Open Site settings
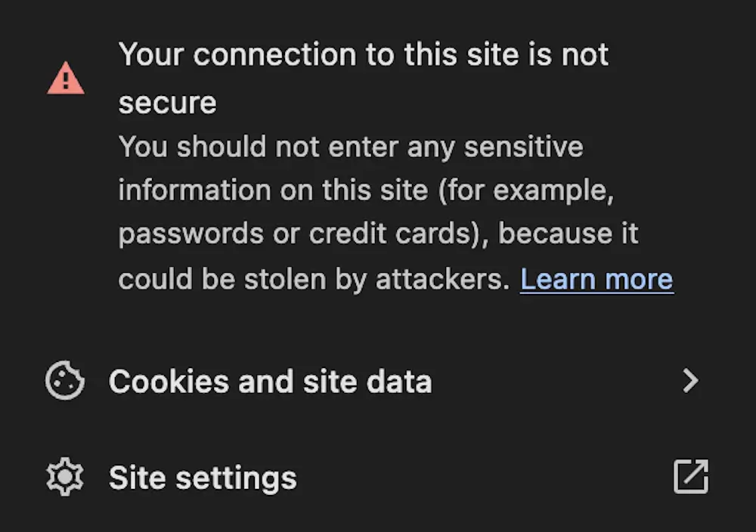Image resolution: width=756 pixels, height=532 pixels. [378, 477]
